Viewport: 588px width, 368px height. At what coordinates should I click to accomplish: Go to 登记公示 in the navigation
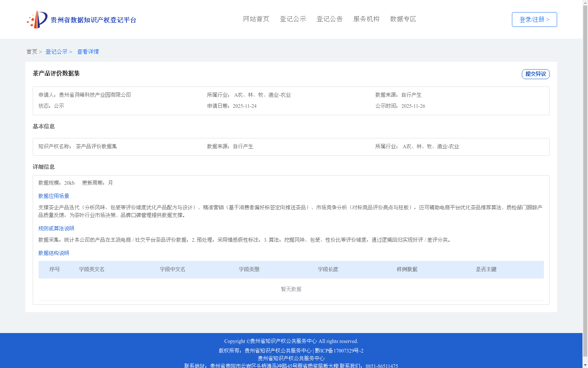293,19
